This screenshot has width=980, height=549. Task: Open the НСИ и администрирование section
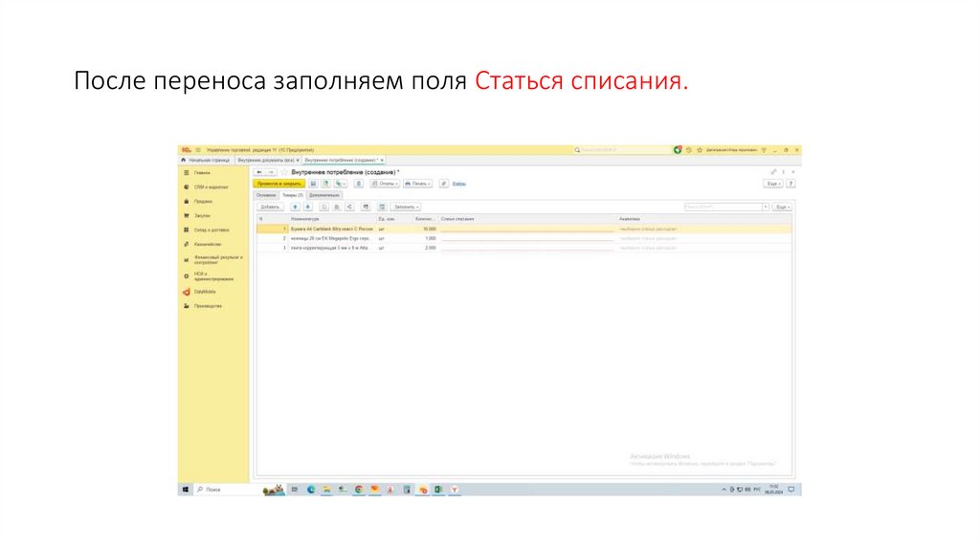(x=213, y=276)
